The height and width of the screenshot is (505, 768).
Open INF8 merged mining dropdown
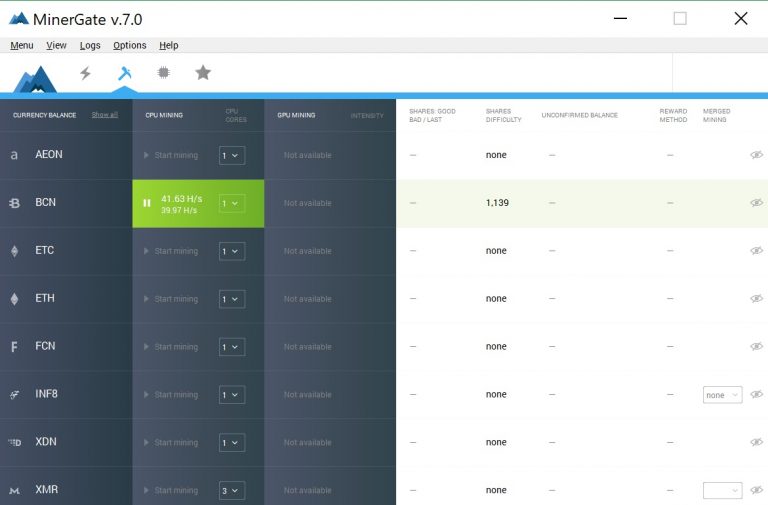722,395
